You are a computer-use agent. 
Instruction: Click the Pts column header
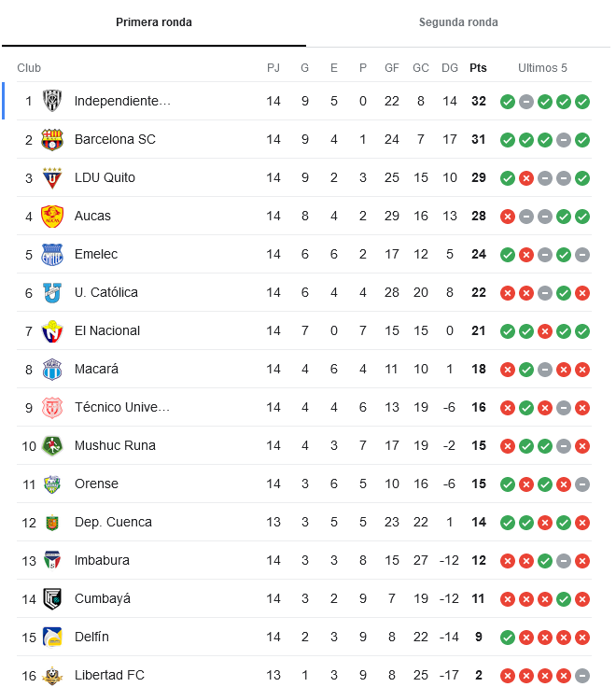(478, 68)
